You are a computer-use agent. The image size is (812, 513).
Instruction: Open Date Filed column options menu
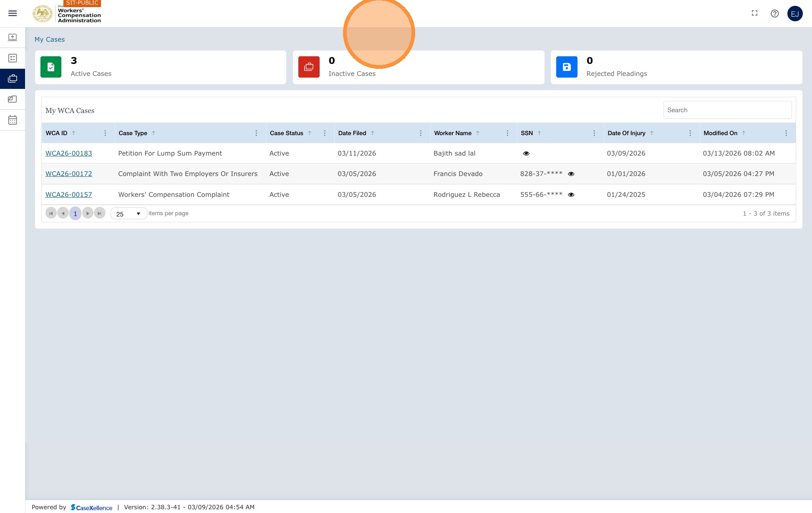coord(421,133)
